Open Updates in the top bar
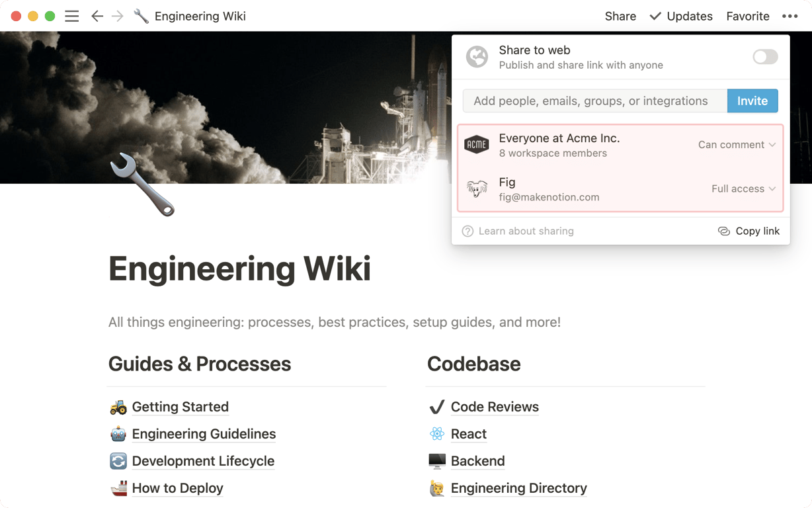Screen dimensions: 812x508 tap(681, 17)
